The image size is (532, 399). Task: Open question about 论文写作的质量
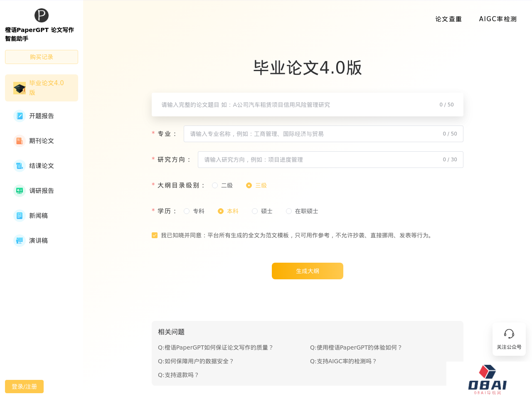[x=216, y=347]
